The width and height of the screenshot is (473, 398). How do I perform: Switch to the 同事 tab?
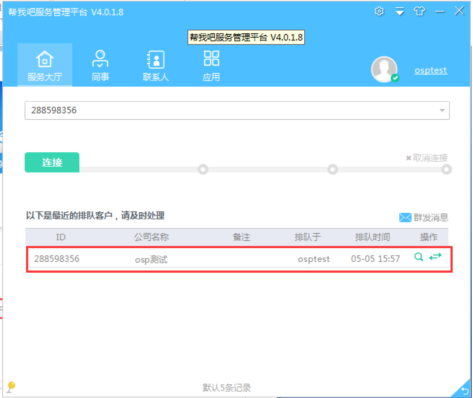click(x=100, y=66)
